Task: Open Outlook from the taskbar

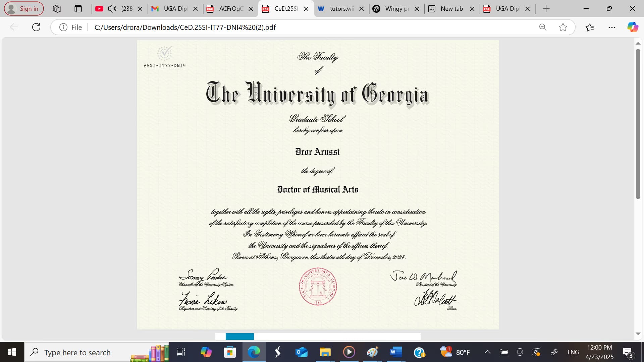Action: click(x=301, y=352)
